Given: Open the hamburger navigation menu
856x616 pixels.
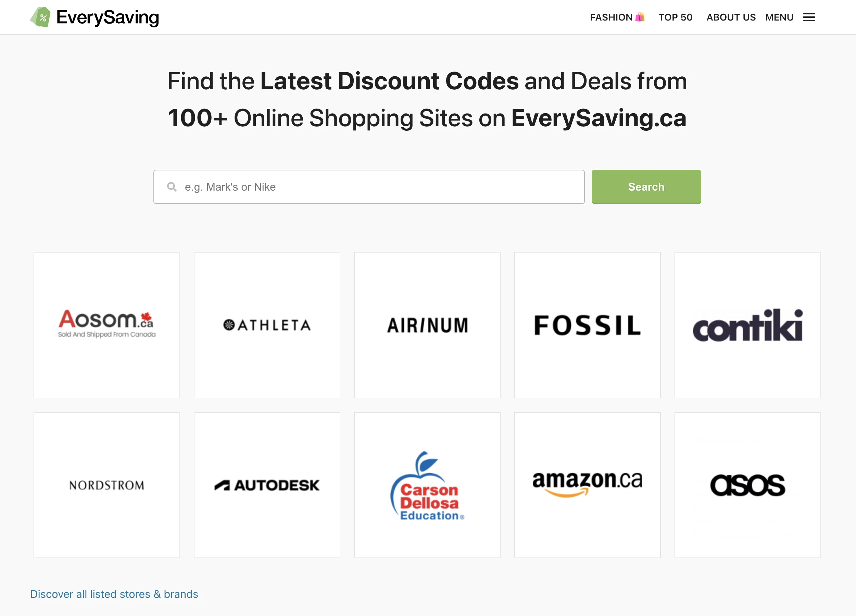Looking at the screenshot, I should [x=809, y=17].
